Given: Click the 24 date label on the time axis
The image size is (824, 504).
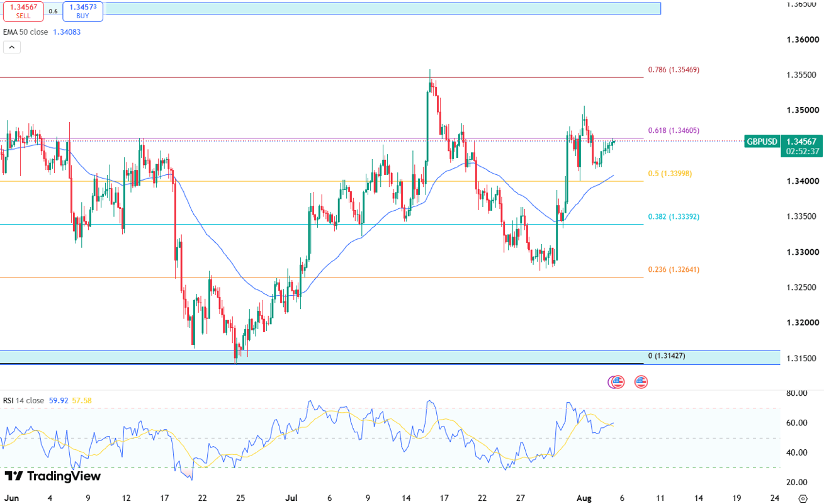Looking at the screenshot, I should coord(775,498).
